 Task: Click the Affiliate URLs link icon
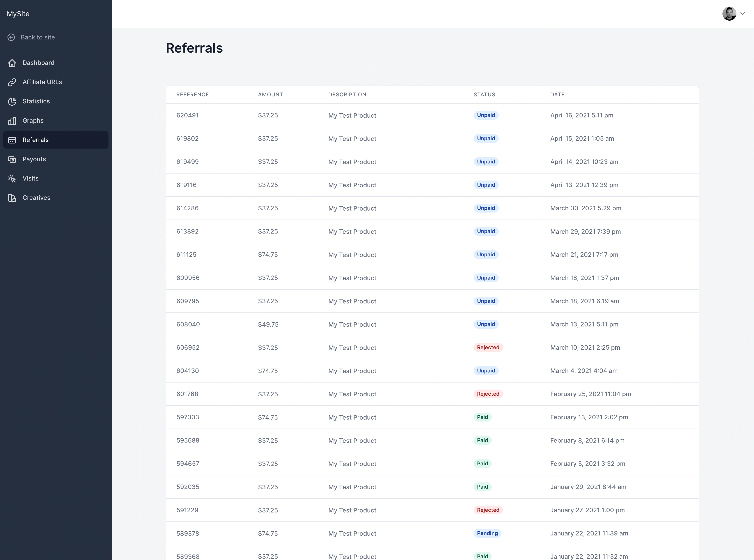tap(12, 82)
